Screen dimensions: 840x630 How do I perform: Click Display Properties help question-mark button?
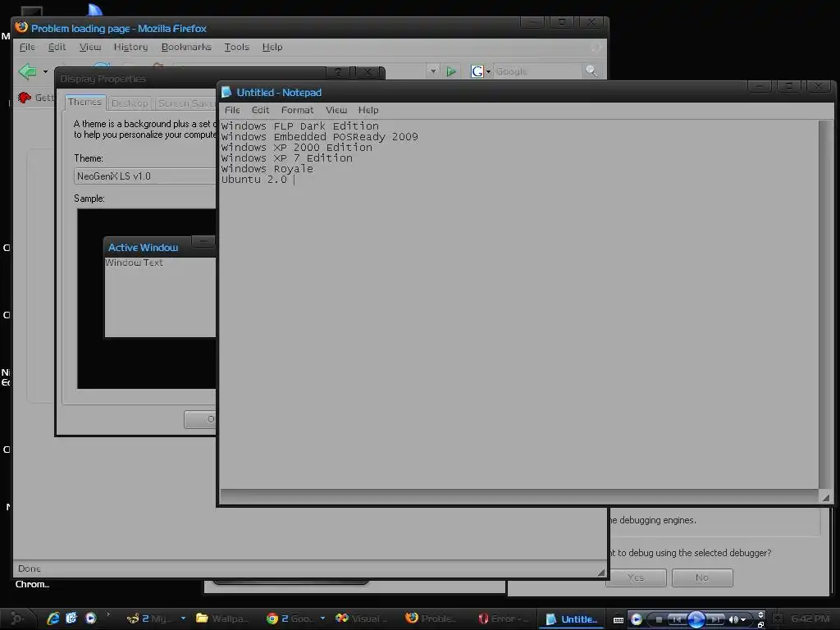(337, 72)
